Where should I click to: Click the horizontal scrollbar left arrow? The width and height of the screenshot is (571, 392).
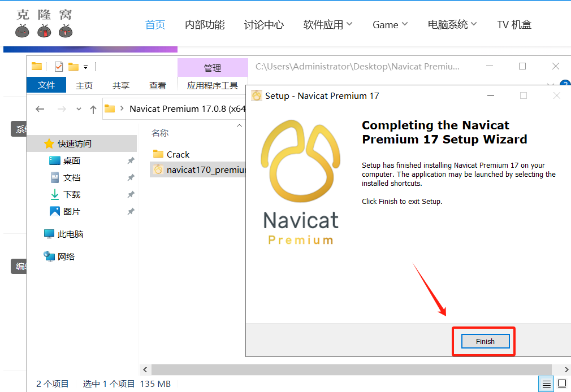pyautogui.click(x=145, y=370)
